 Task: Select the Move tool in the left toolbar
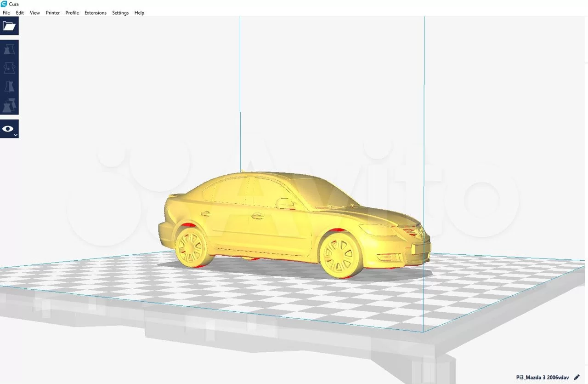(x=9, y=49)
